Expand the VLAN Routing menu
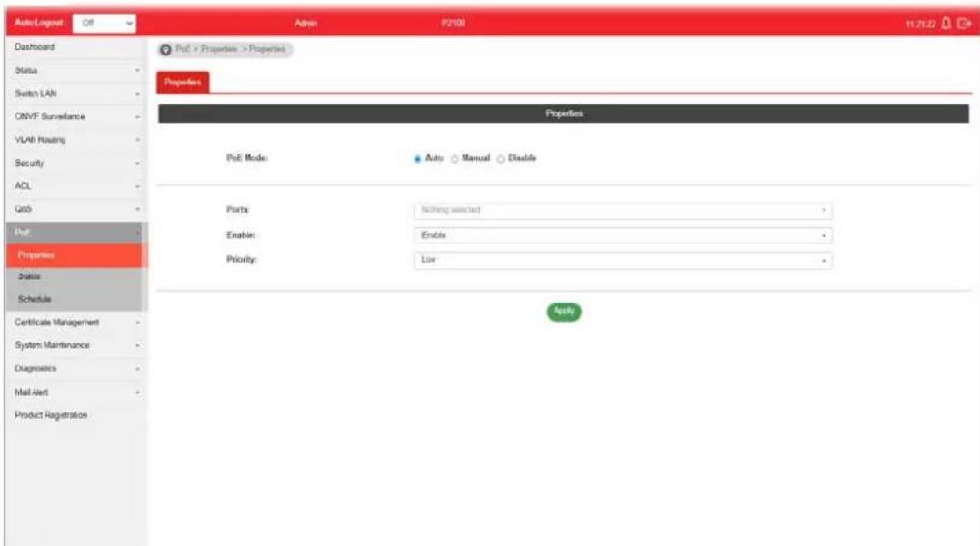980x546 pixels. point(77,140)
